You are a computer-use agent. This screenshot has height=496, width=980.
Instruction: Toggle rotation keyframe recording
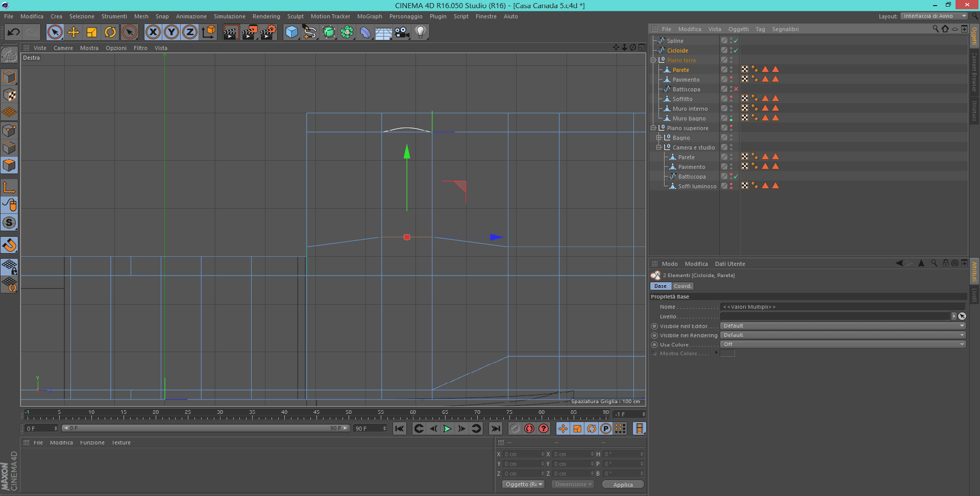pos(592,429)
